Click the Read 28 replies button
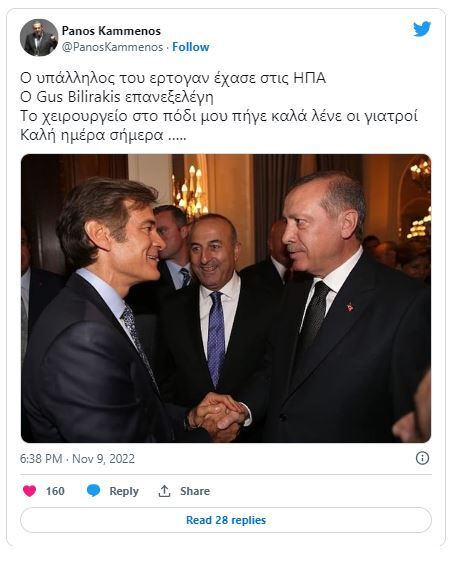The image size is (457, 566). click(226, 520)
